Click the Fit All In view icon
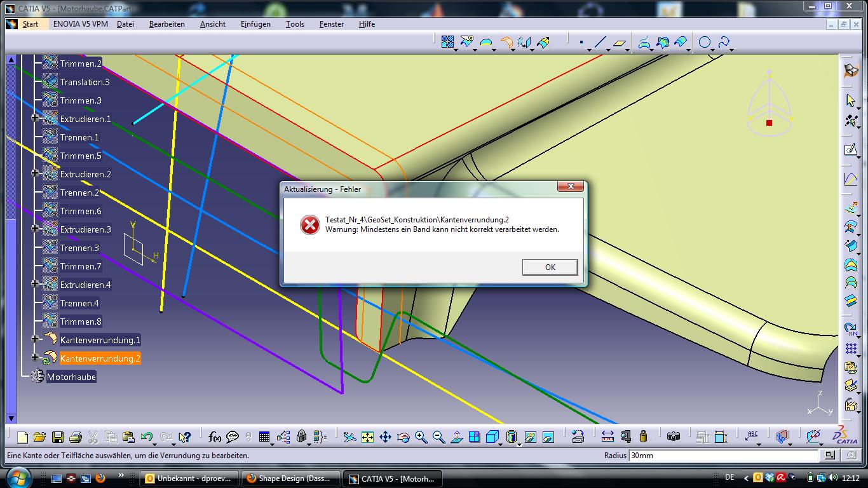The image size is (868, 488). pyautogui.click(x=367, y=437)
